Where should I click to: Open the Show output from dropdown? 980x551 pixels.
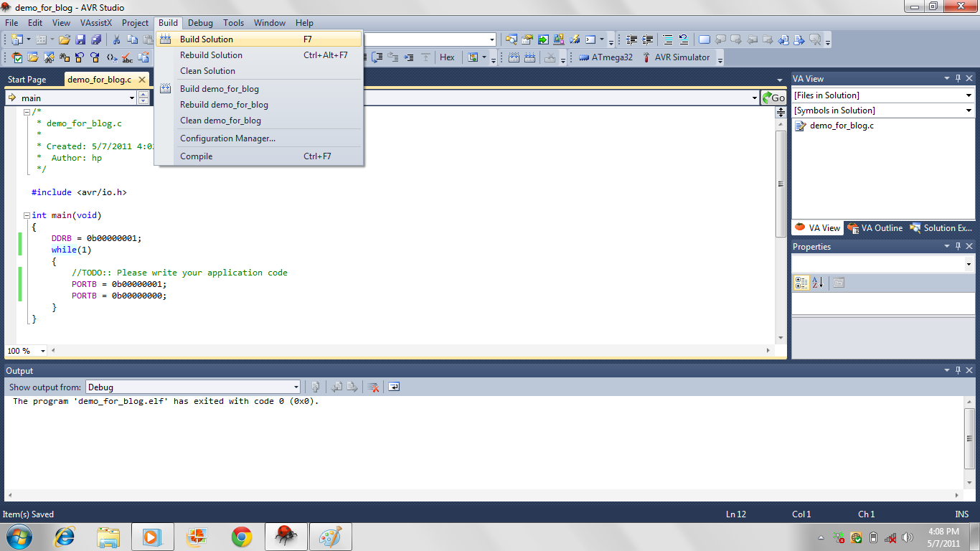click(294, 387)
